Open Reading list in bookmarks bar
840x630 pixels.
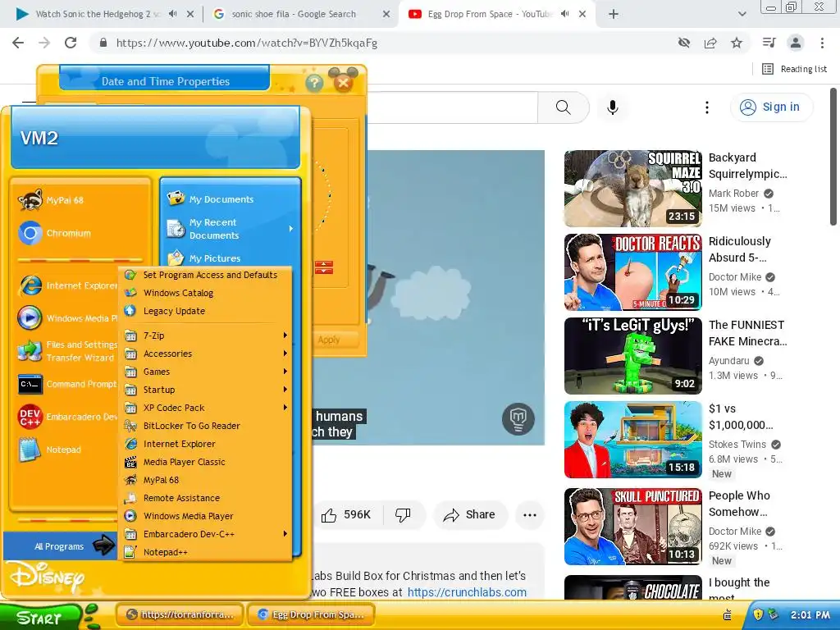click(x=795, y=69)
